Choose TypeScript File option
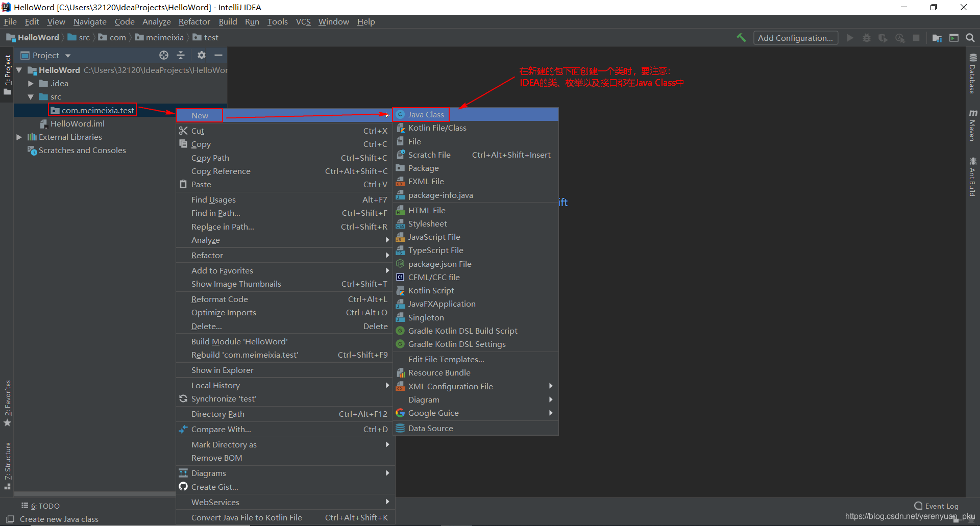The image size is (980, 526). point(476,250)
